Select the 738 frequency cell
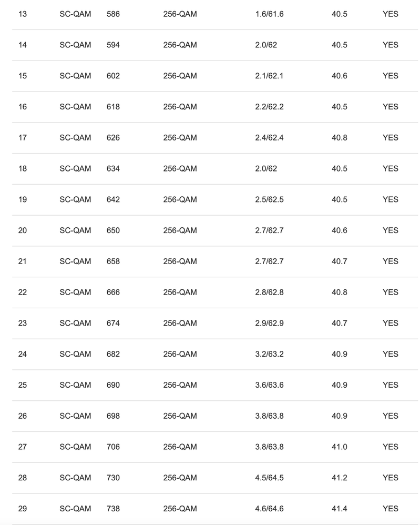This screenshot has height=525, width=420. pyautogui.click(x=113, y=509)
